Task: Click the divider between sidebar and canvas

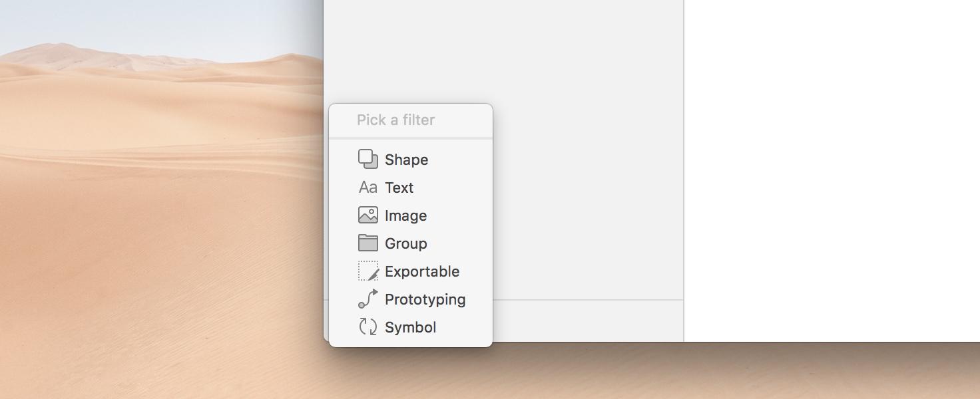Action: 684,170
